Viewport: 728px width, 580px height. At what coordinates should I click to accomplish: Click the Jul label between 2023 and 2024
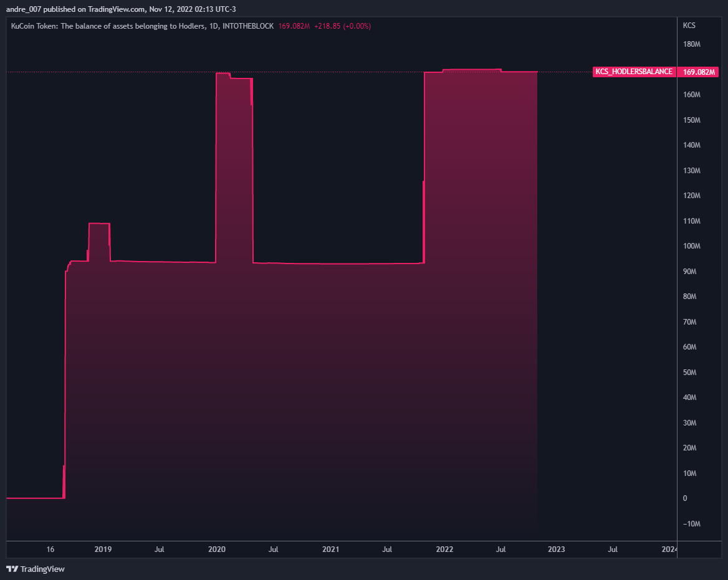point(613,549)
